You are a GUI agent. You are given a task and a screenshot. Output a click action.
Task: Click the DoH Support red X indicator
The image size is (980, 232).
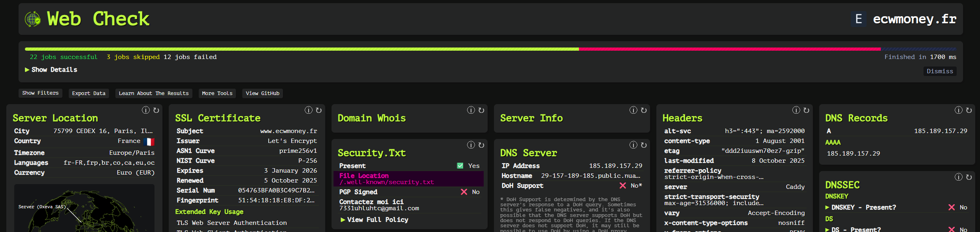[623, 186]
